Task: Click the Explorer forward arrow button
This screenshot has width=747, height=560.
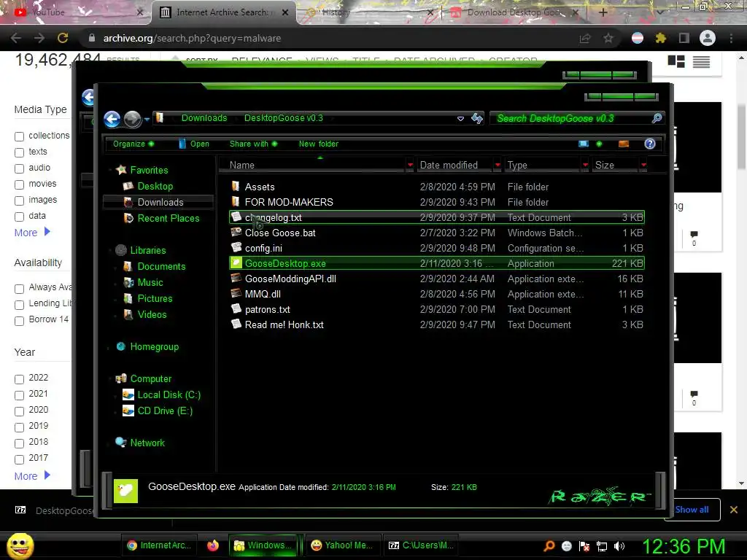Action: [133, 119]
